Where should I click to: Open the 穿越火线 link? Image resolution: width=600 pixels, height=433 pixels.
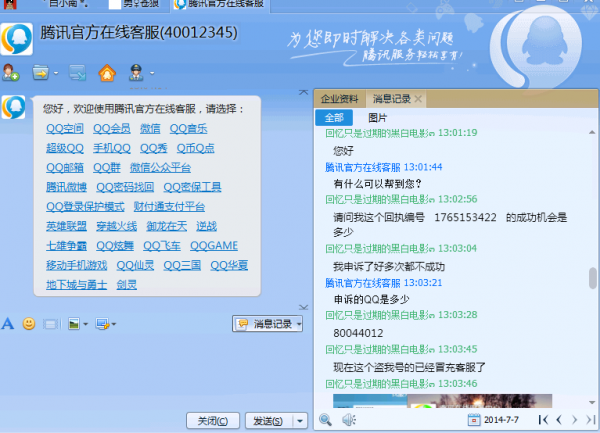[116, 226]
